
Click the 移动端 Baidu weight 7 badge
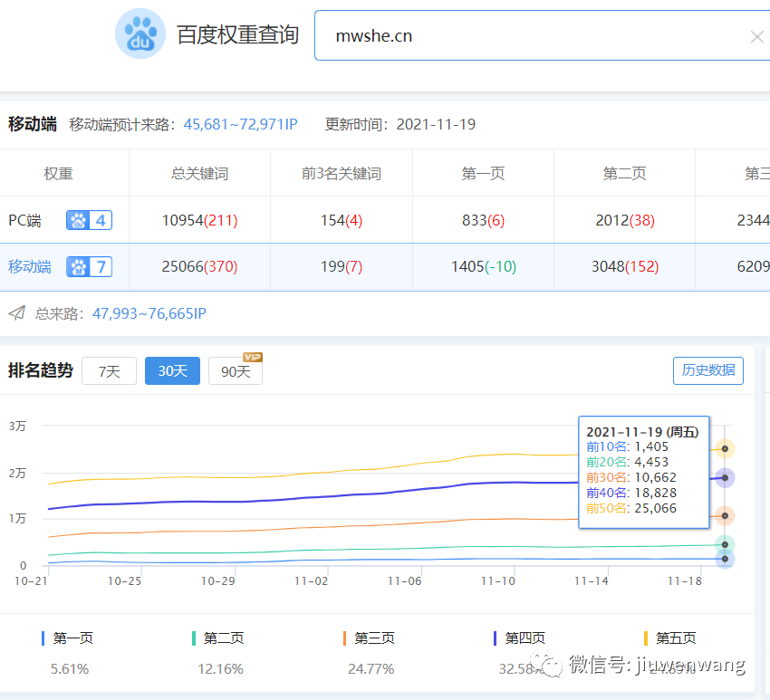click(89, 266)
